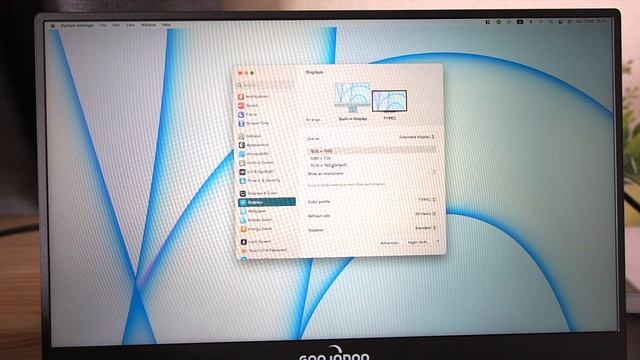Open the System Settings menu
The height and width of the screenshot is (360, 640).
[x=77, y=25]
